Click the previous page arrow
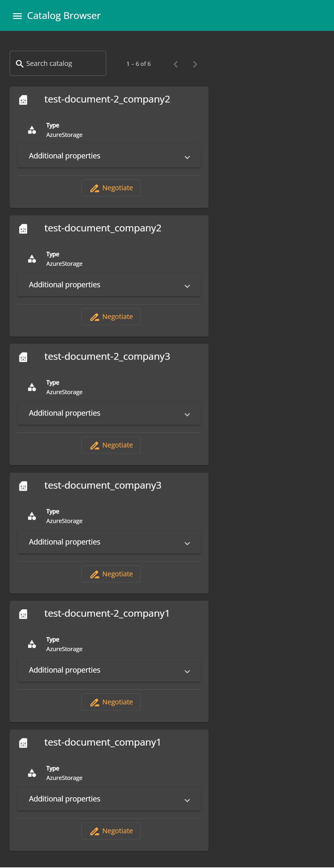Screen dimensions: 334x868 [x=176, y=64]
